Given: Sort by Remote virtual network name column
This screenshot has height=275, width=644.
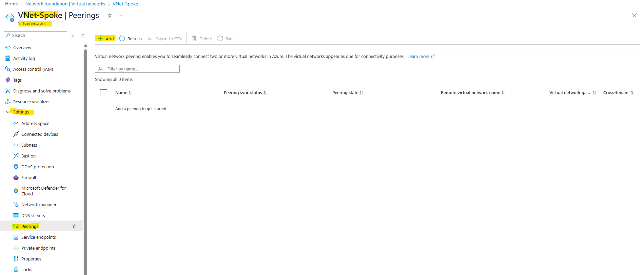Looking at the screenshot, I should pos(473,93).
